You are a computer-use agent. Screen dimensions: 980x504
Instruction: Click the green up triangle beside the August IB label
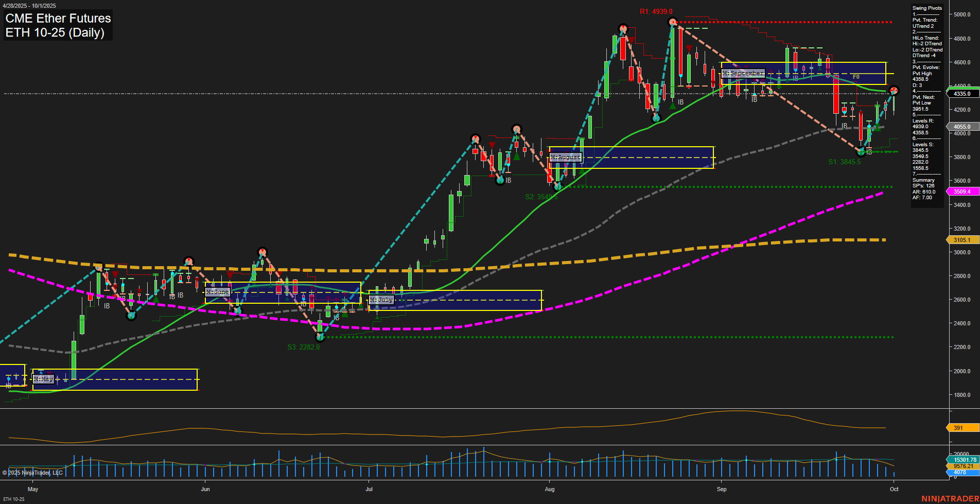point(672,105)
